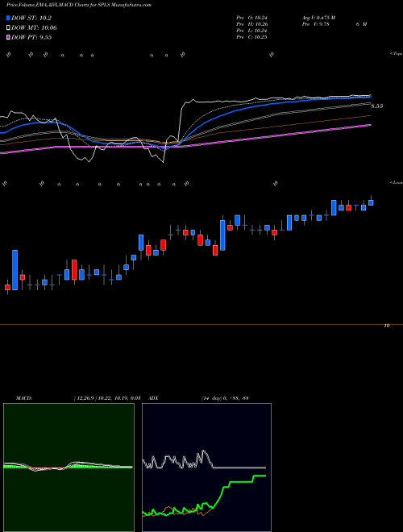Click the magenta DOW PT legend swatch
This screenshot has width=403, height=532.
9,37
